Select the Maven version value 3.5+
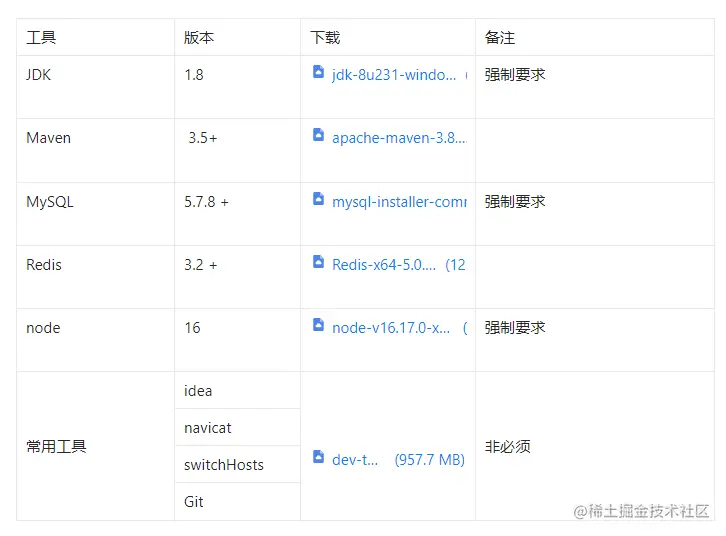The height and width of the screenshot is (536, 726). point(202,138)
